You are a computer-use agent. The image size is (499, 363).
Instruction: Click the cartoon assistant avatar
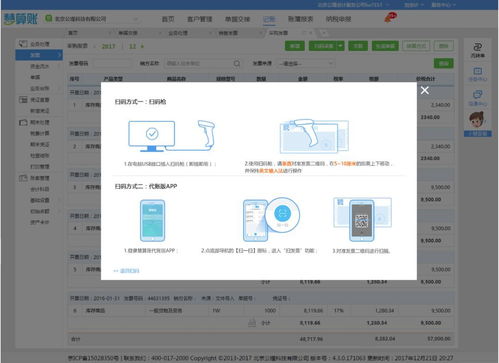click(477, 120)
